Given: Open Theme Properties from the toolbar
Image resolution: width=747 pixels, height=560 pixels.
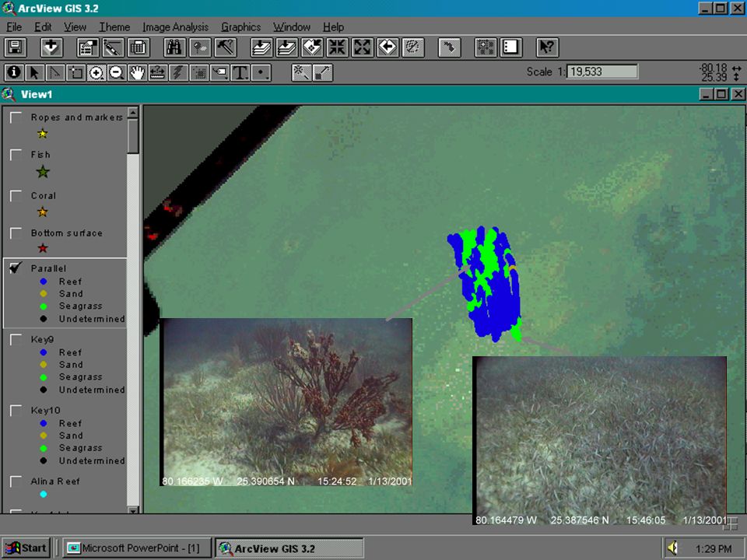Looking at the screenshot, I should pyautogui.click(x=88, y=47).
